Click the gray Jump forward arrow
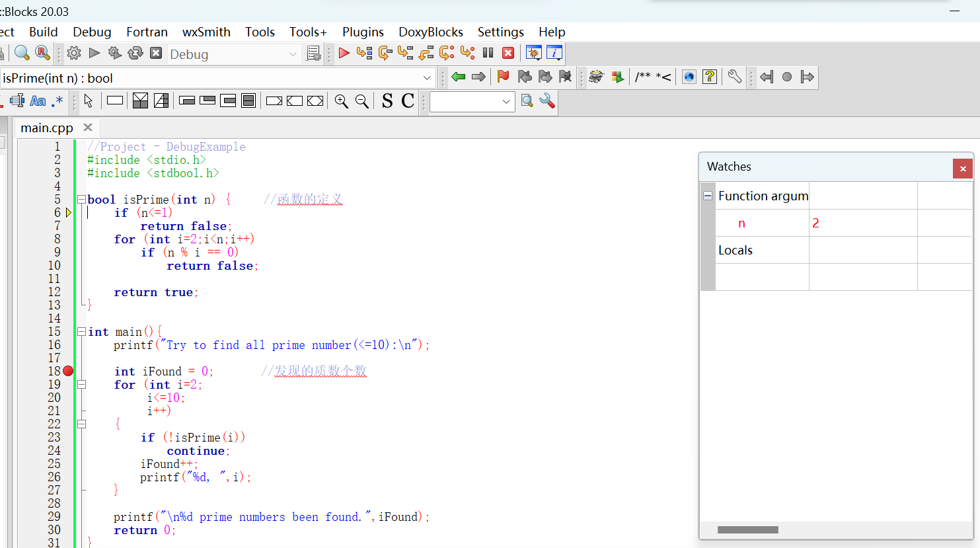This screenshot has height=548, width=980. (x=479, y=77)
